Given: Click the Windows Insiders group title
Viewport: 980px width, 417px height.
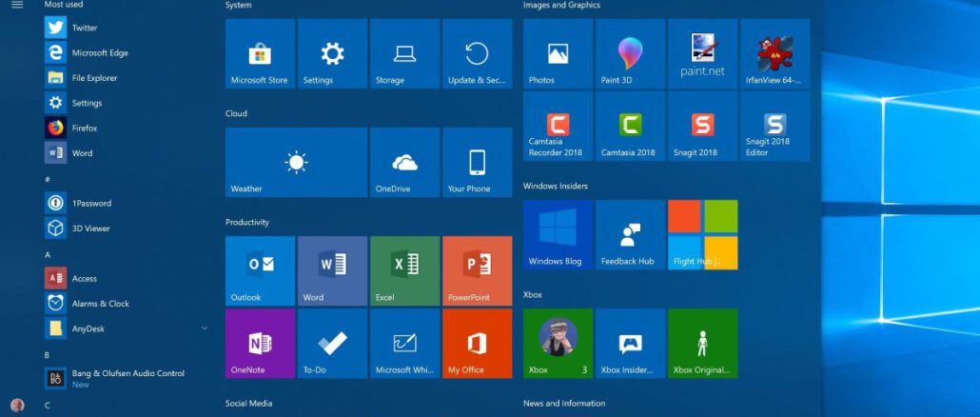Looking at the screenshot, I should [x=555, y=186].
